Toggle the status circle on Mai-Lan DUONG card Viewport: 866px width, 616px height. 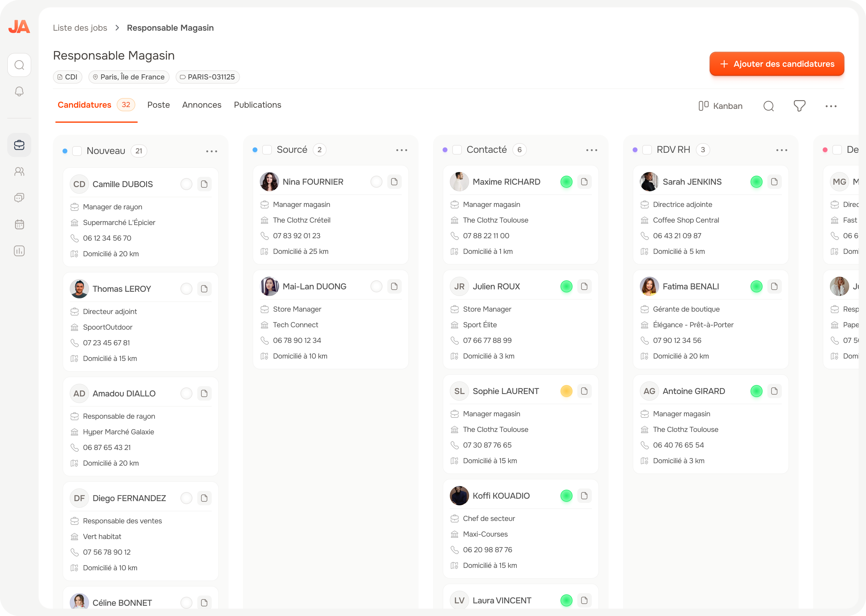click(376, 286)
